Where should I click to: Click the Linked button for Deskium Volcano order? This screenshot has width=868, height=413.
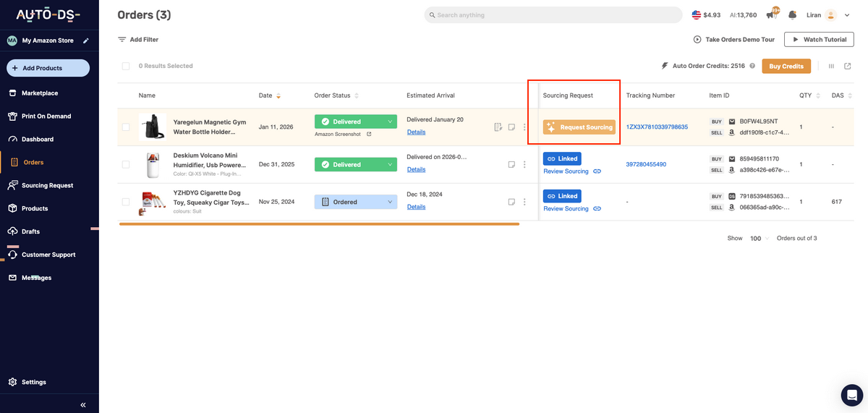coord(562,158)
